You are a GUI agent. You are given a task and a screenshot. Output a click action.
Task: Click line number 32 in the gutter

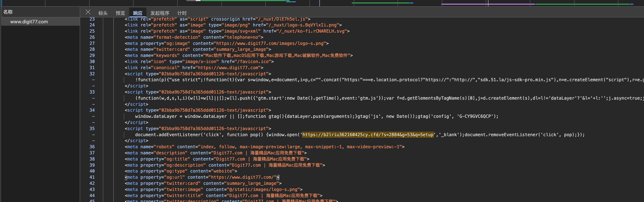point(92,74)
